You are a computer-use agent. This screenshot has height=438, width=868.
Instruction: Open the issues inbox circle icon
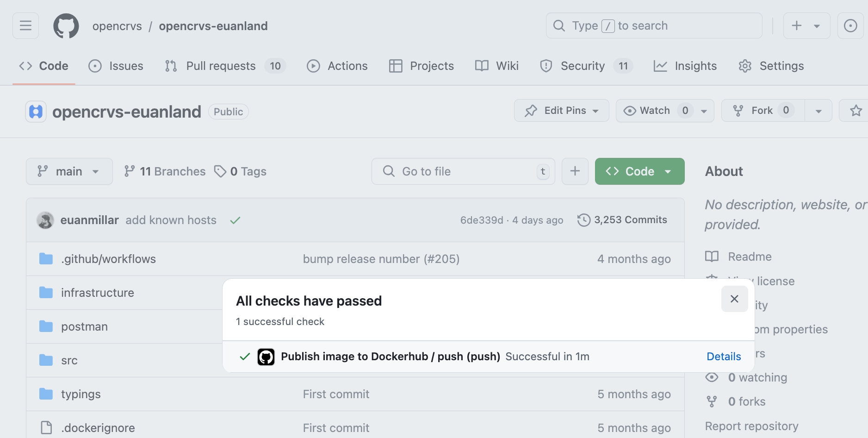[850, 25]
